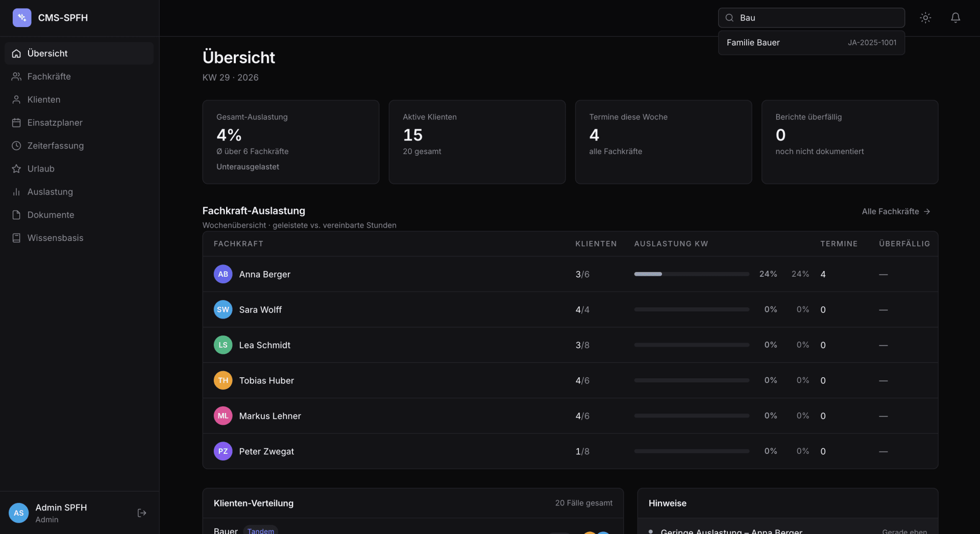Click Sara Wolff's utilization progress bar
Viewport: 980px width, 534px height.
click(692, 309)
